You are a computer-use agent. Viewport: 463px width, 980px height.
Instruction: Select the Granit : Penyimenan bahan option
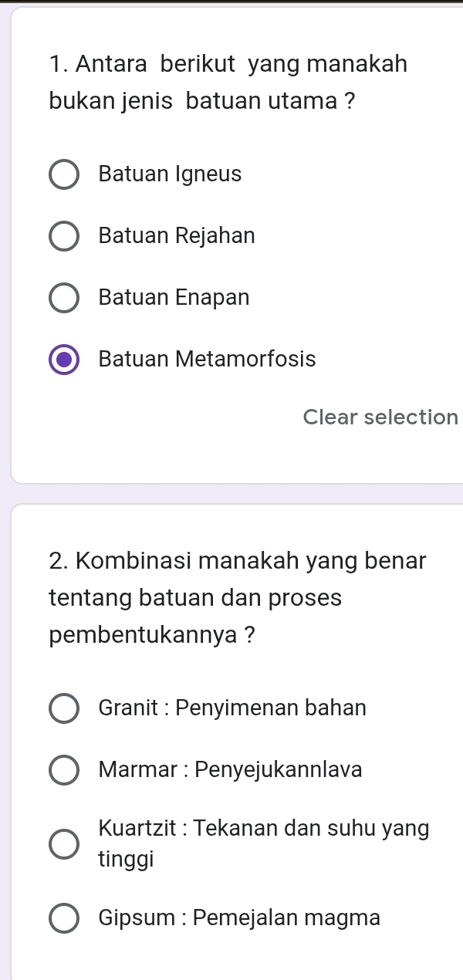point(64,708)
